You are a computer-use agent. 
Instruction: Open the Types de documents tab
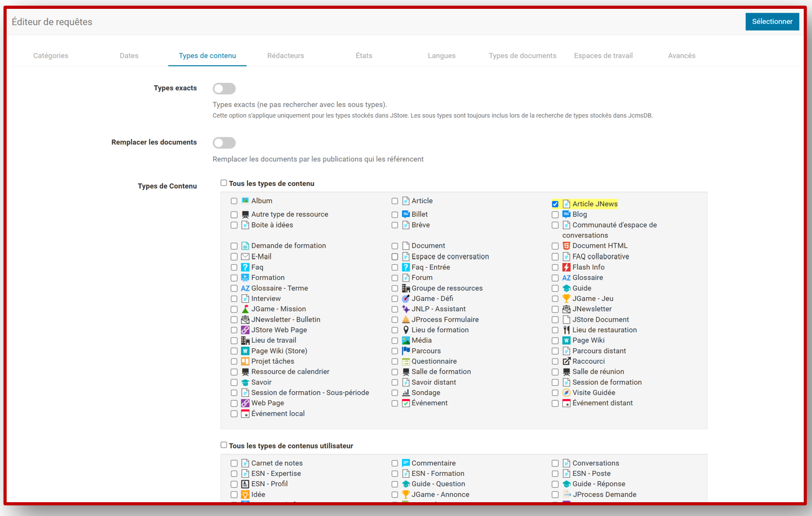(x=523, y=56)
